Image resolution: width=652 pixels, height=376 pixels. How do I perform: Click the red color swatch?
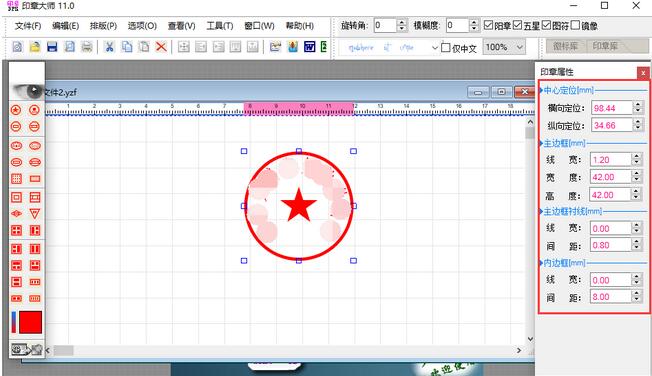click(x=30, y=322)
